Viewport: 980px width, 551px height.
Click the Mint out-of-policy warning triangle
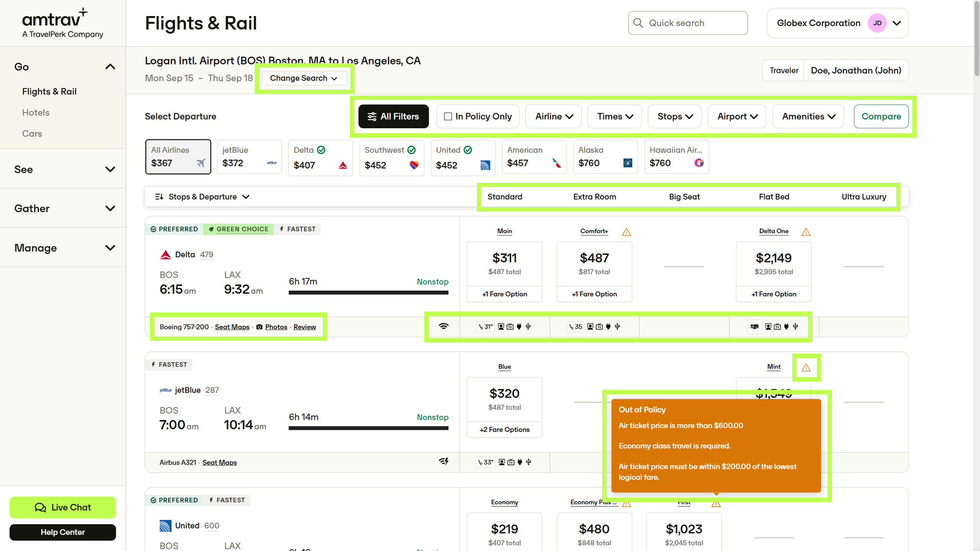tap(806, 367)
